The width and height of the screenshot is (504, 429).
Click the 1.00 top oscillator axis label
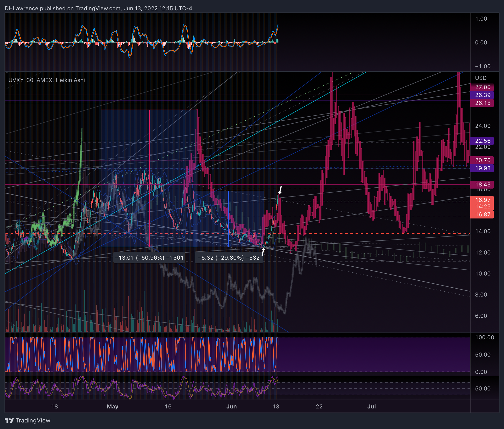pos(481,19)
